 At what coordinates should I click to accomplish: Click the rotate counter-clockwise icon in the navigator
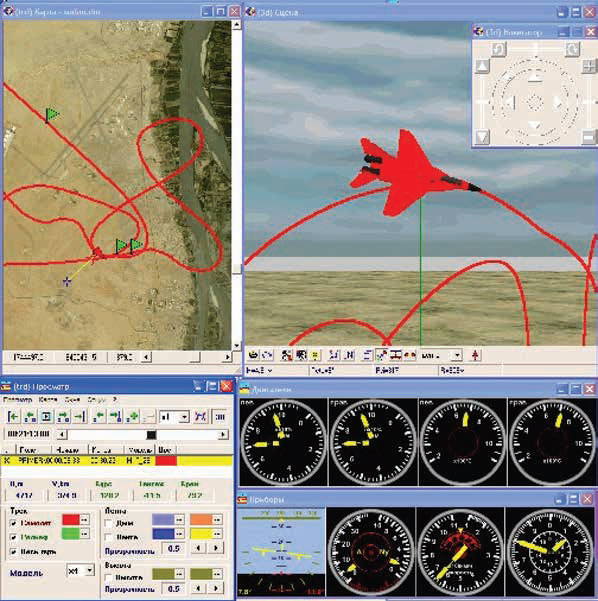(x=499, y=49)
